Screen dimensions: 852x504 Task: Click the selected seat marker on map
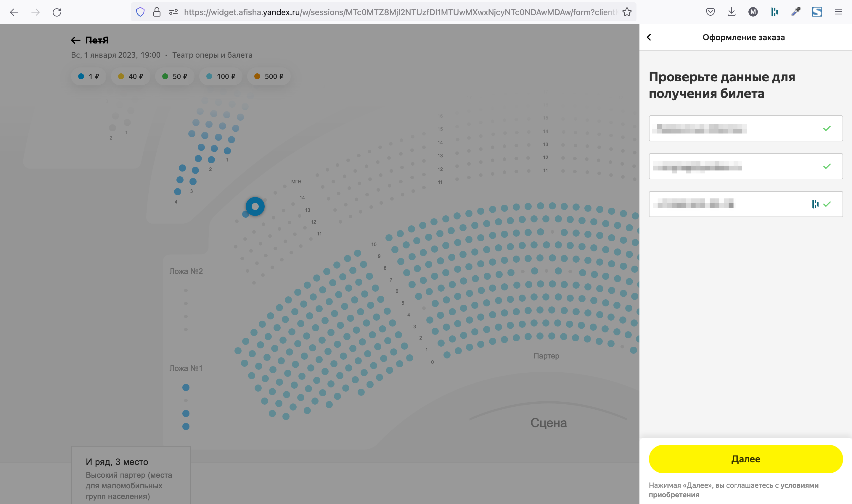pyautogui.click(x=255, y=206)
